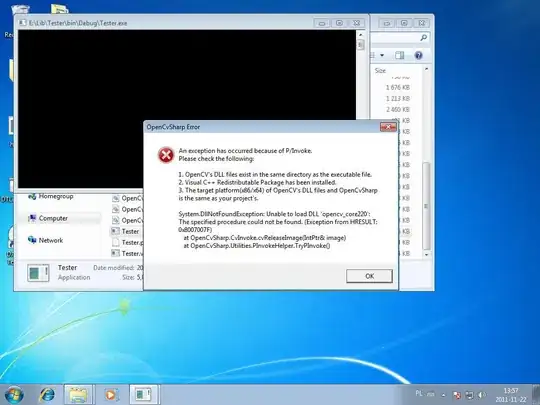Screen dimensions: 540x405
Task: Minimize the Explorer window
Action: point(387,23)
